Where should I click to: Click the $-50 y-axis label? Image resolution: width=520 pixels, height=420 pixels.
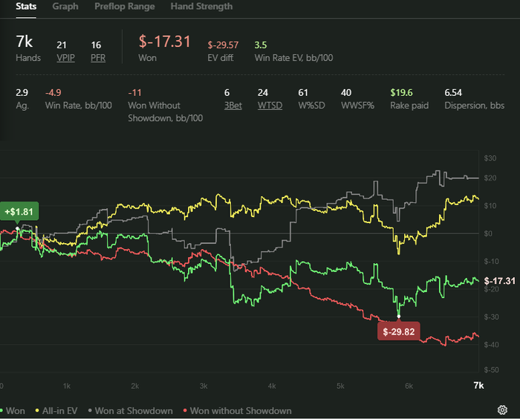(x=491, y=370)
